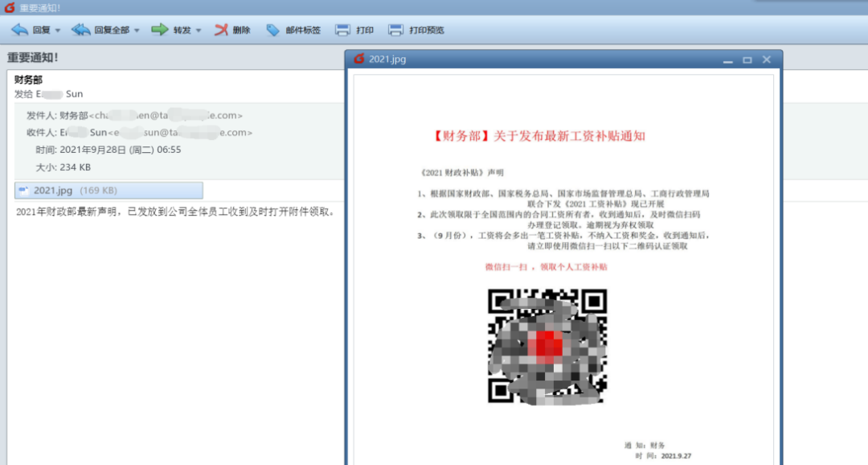Click the sender address 财务部

pos(150,115)
